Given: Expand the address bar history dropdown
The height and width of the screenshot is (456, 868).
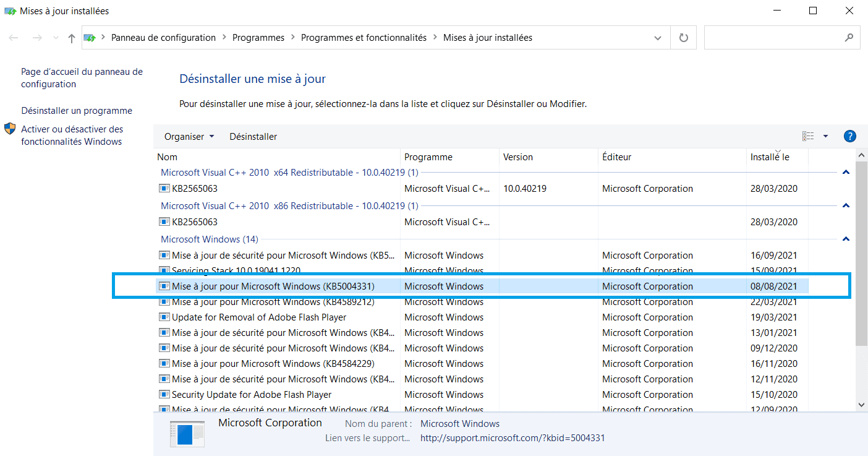Looking at the screenshot, I should point(658,38).
